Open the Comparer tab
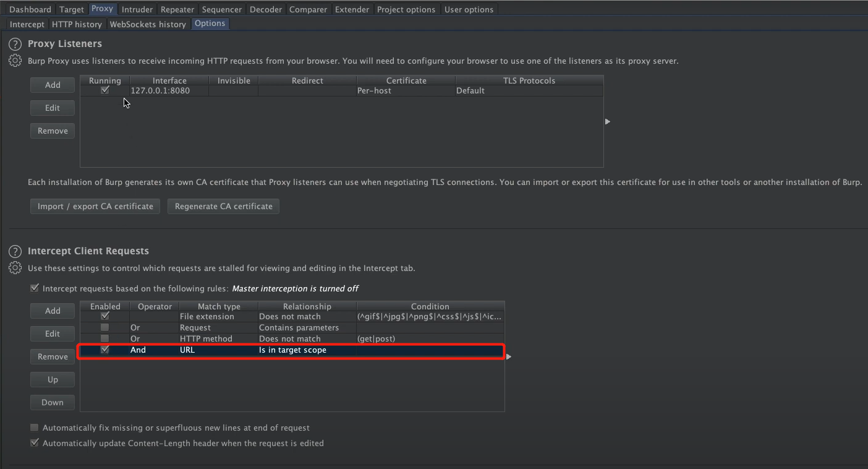This screenshot has width=868, height=469. click(308, 9)
